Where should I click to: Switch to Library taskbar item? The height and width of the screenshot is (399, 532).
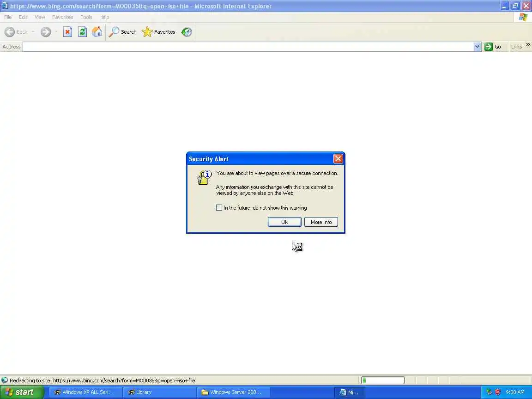click(159, 392)
